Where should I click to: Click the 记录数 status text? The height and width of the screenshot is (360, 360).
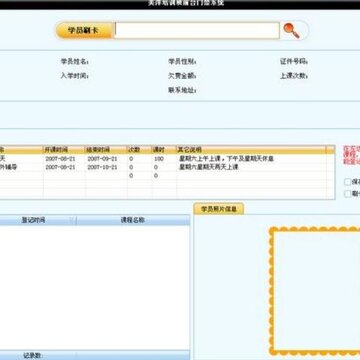click(33, 355)
